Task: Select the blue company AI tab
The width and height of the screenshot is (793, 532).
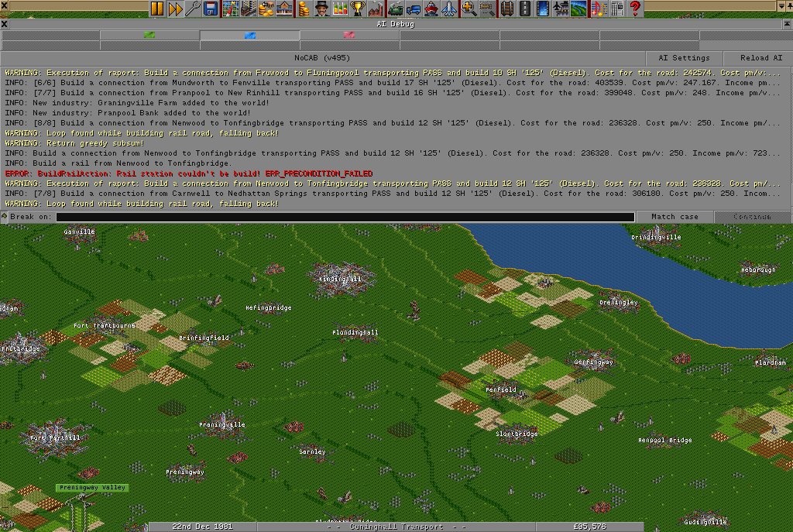Action: (250, 36)
